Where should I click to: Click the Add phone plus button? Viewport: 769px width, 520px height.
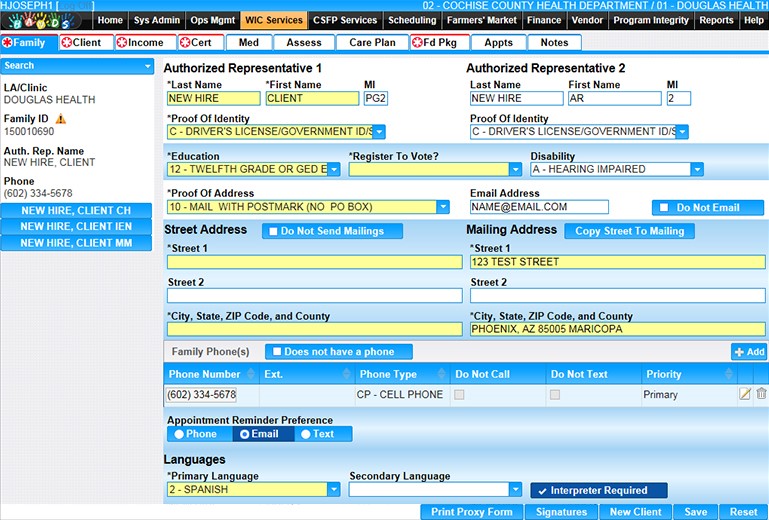749,352
